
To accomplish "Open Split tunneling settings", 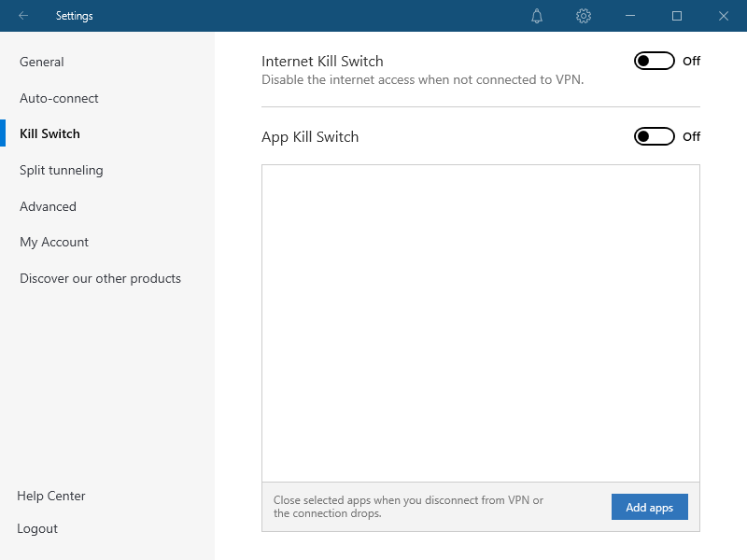I will coord(62,171).
